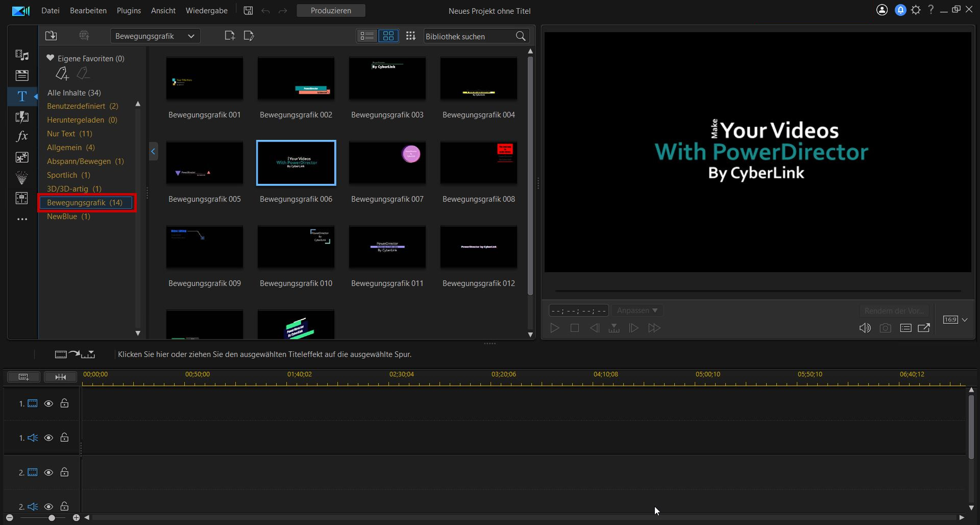The height and width of the screenshot is (525, 980).
Task: Click the tag list scroll-down arrow
Action: pyautogui.click(x=138, y=333)
